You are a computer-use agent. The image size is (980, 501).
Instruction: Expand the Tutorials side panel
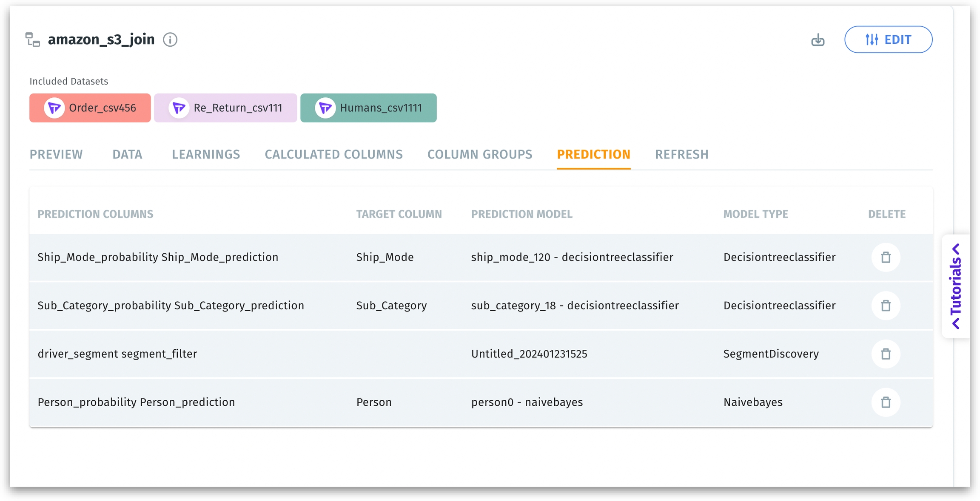click(x=956, y=286)
